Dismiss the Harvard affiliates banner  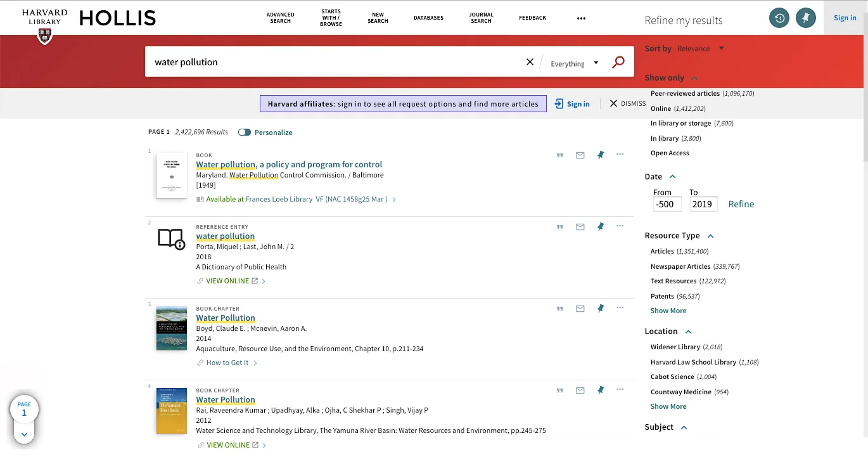(627, 103)
